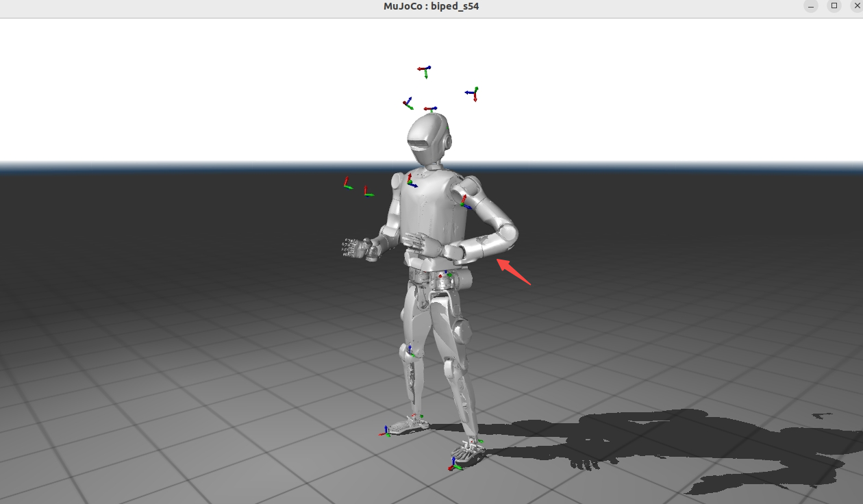Viewport: 863px width, 504px height.
Task: Click the hand resting against the chest
Action: [x=419, y=243]
